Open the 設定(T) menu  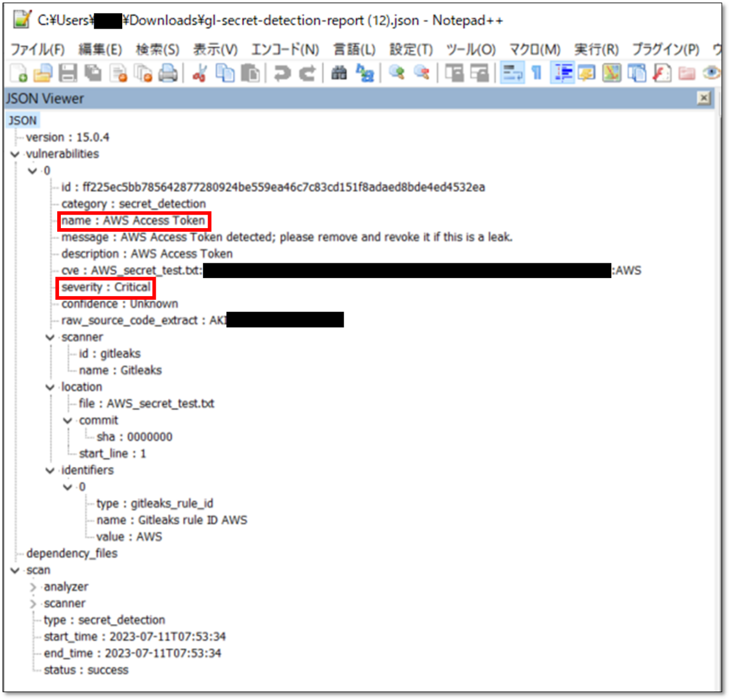(411, 49)
